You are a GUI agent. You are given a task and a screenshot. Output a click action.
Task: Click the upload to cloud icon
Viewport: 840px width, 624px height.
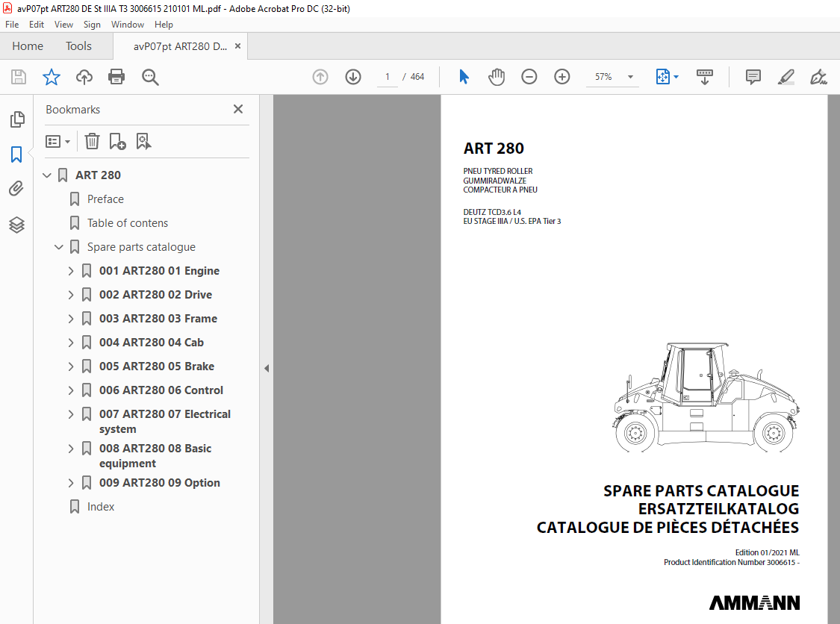click(84, 77)
